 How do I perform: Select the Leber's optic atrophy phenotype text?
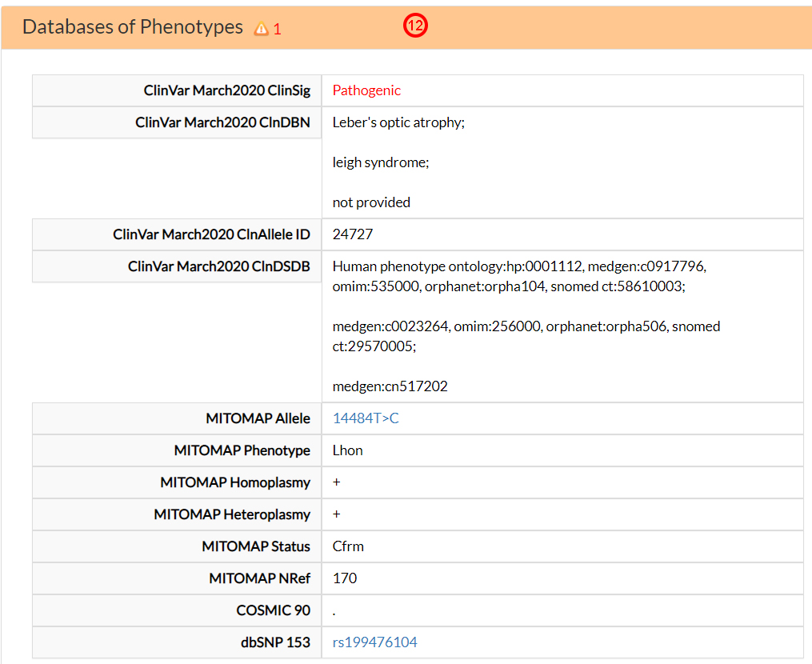pyautogui.click(x=399, y=122)
